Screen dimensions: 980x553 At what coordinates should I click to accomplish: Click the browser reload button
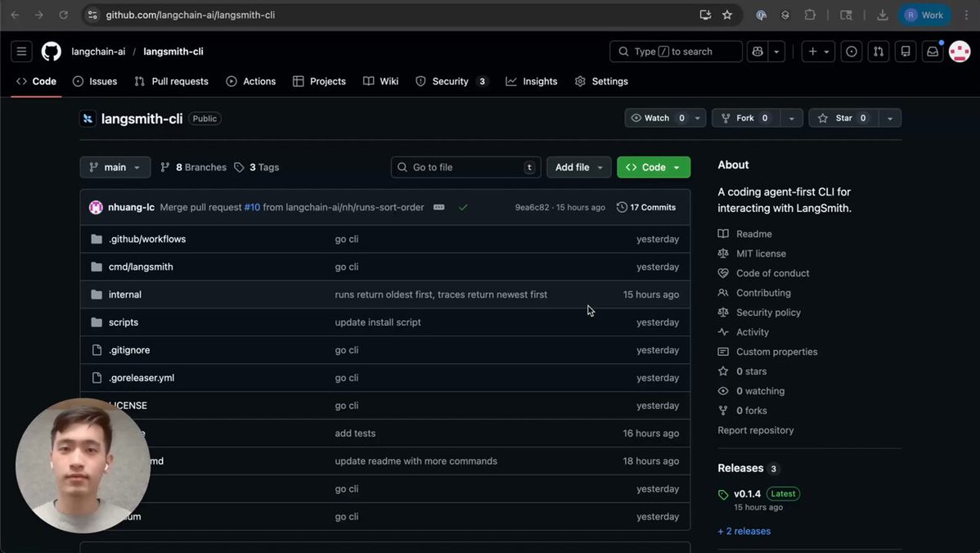[63, 15]
